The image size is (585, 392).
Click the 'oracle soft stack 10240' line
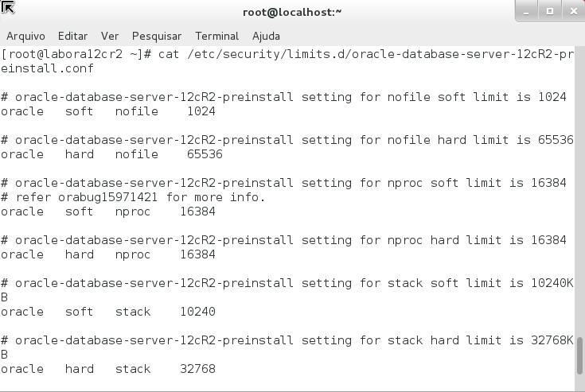107,312
